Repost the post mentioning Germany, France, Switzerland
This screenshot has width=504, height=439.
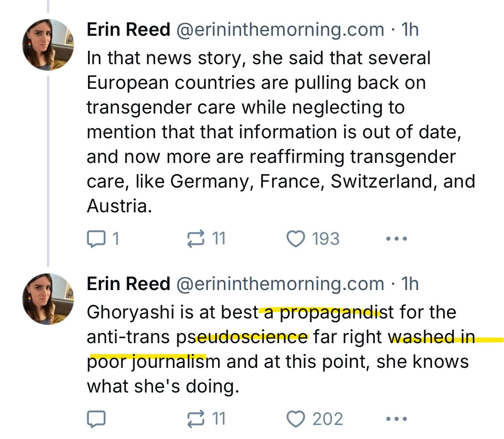coord(195,239)
